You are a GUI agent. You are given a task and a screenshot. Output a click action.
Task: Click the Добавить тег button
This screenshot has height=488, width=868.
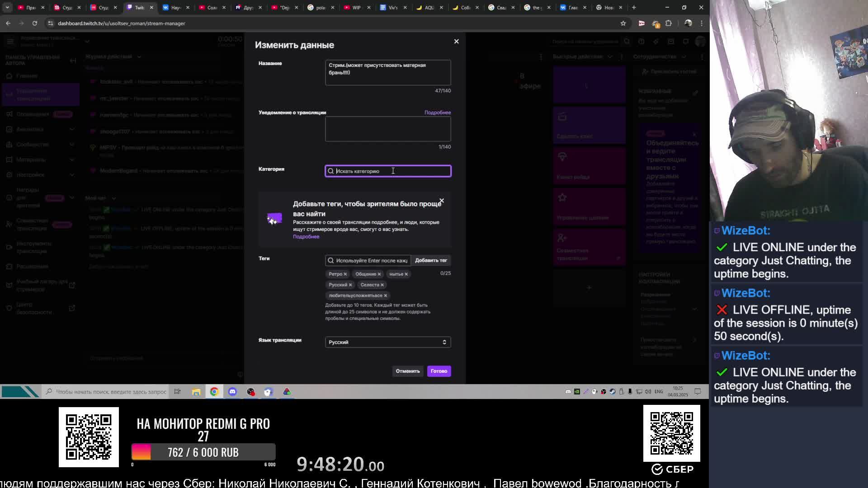click(430, 260)
